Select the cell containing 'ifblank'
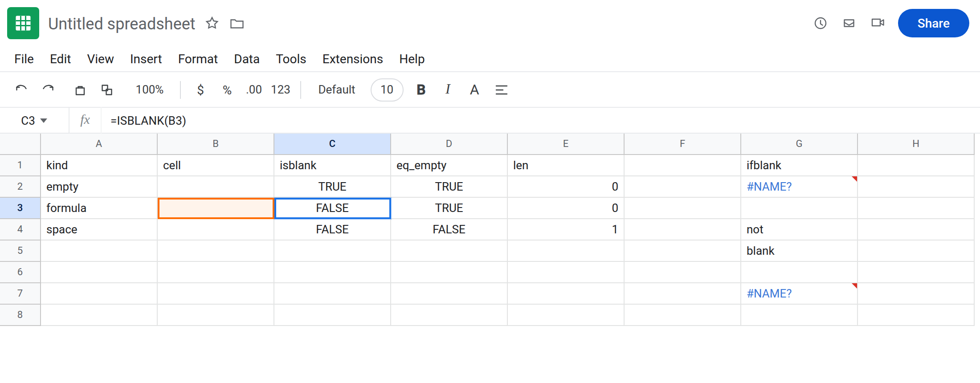Image resolution: width=980 pixels, height=383 pixels. (799, 165)
